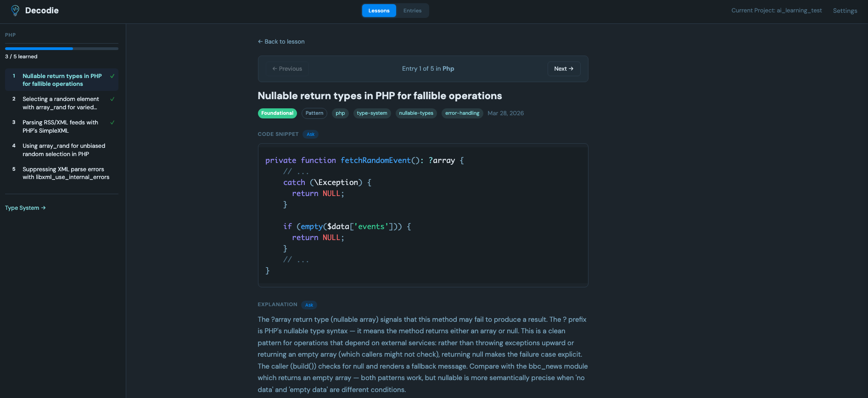Click the left arrow icon in the Previous button

pyautogui.click(x=274, y=68)
